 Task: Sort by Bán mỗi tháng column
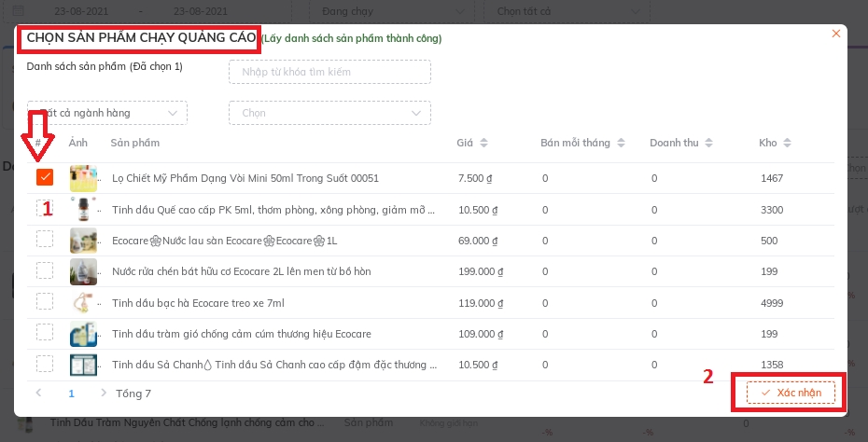coord(621,144)
